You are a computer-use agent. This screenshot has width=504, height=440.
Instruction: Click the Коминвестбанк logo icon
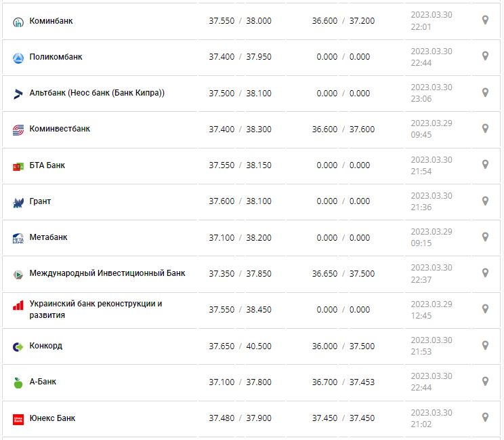(18, 129)
